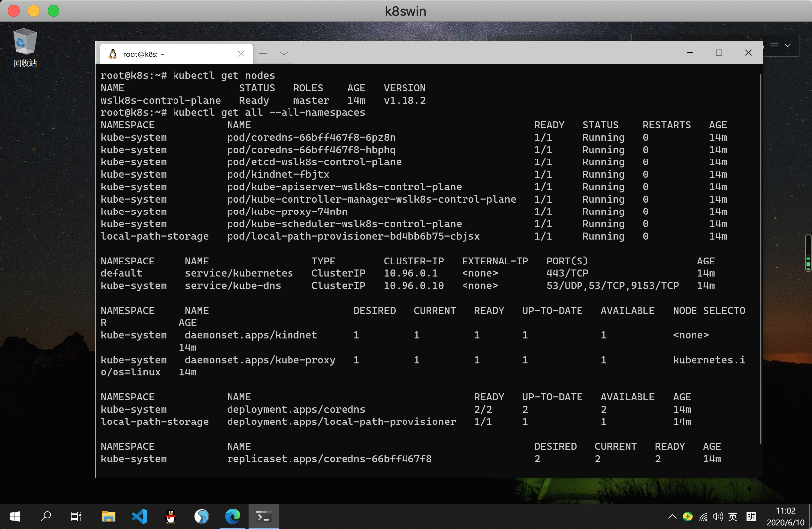Click daemonset.apps/kube-proxy
The width and height of the screenshot is (812, 529).
pyautogui.click(x=260, y=360)
